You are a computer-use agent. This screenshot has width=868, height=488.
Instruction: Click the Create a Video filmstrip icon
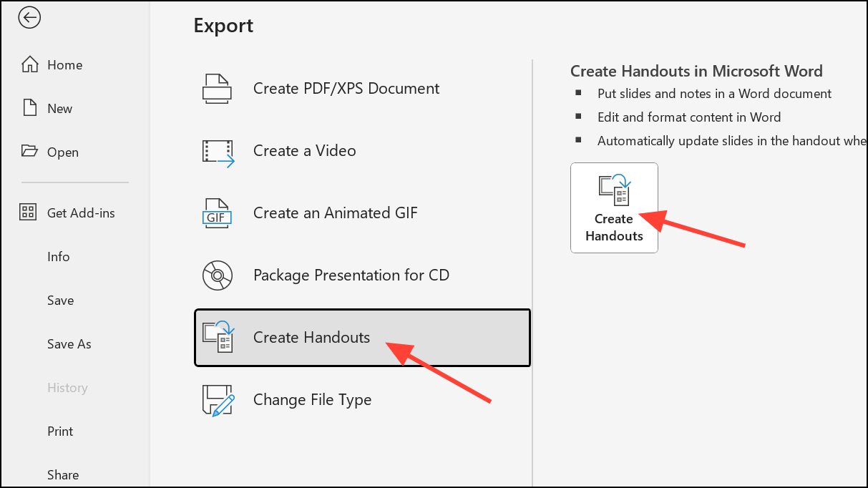point(218,151)
